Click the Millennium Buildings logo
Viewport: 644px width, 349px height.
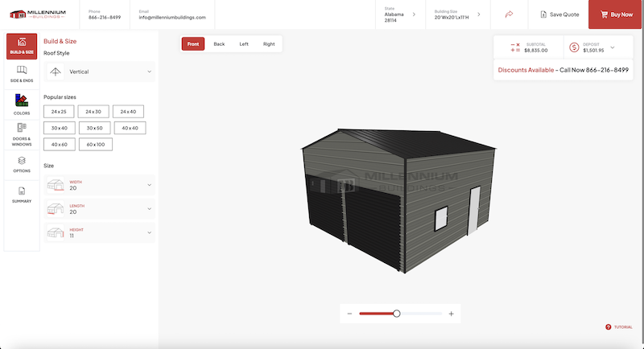coord(39,14)
